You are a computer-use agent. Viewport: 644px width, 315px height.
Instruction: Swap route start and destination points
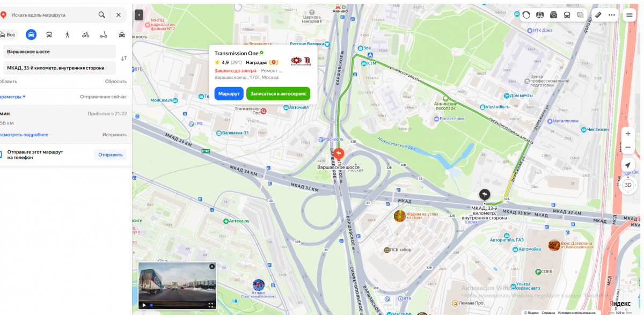(x=124, y=58)
